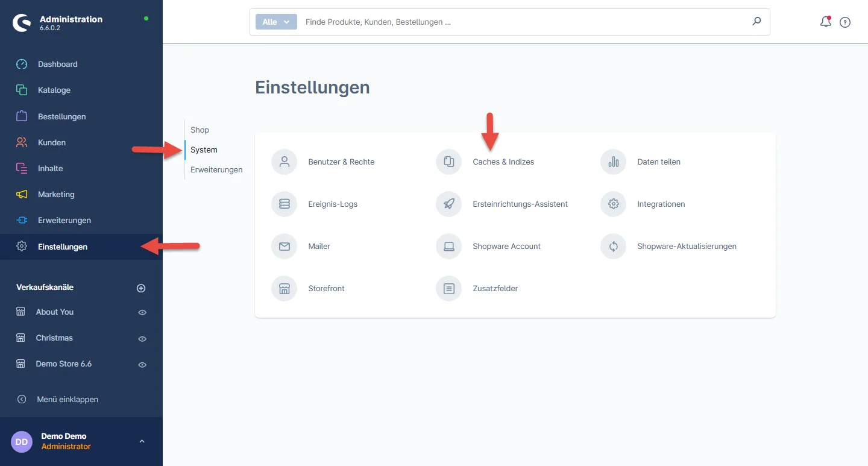The width and height of the screenshot is (868, 466).
Task: Toggle eye icon for About You channel
Action: (x=142, y=313)
